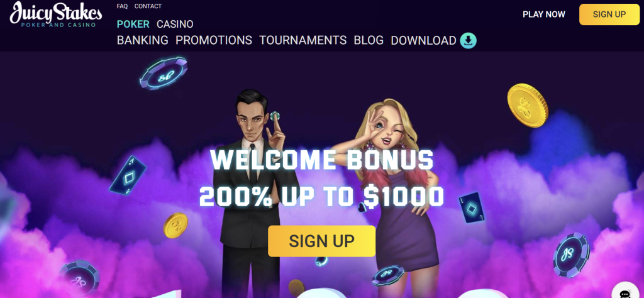Image resolution: width=644 pixels, height=298 pixels.
Task: Switch to the Casino tab
Action: click(175, 25)
